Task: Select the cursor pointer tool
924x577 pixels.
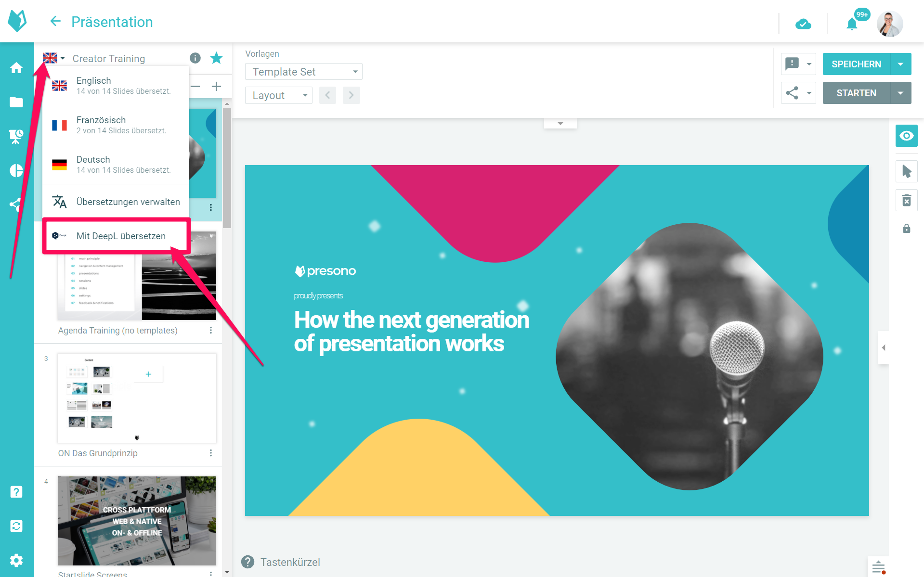Action: coord(907,171)
